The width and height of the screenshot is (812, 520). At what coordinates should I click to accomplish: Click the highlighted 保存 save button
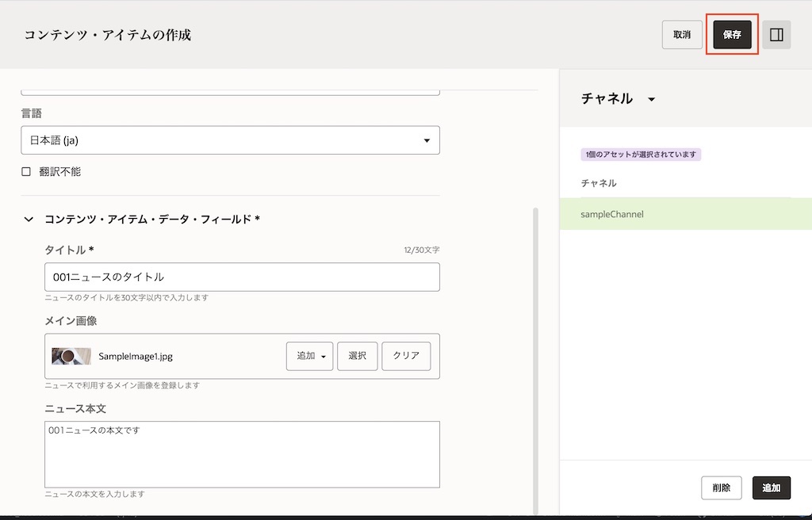pos(732,34)
